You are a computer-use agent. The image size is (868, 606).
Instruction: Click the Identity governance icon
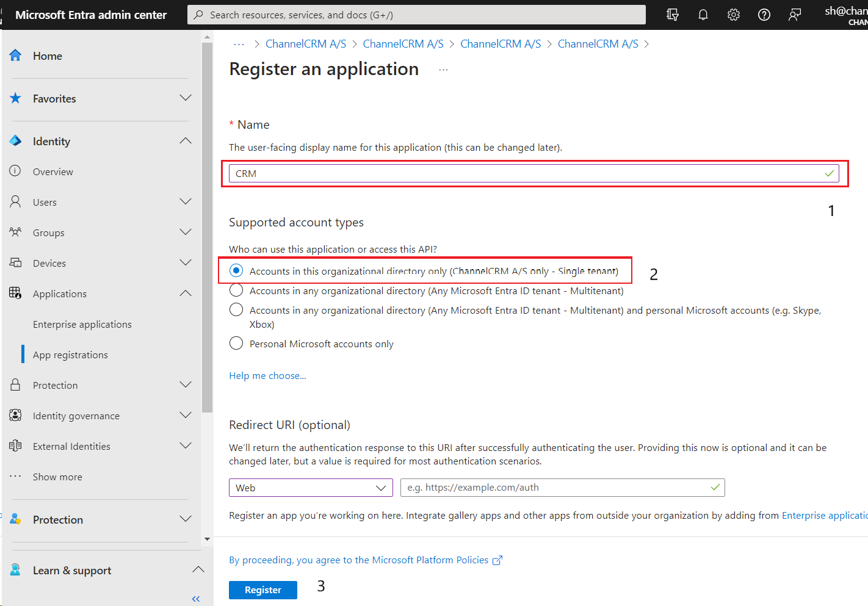click(15, 415)
